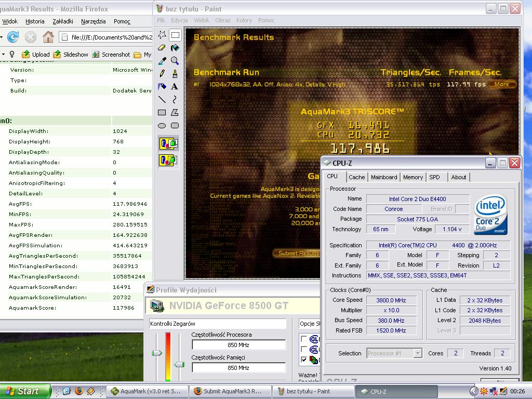Image resolution: width=532 pixels, height=399 pixels.
Task: Open the Historia menu in Firefox
Action: (35, 21)
